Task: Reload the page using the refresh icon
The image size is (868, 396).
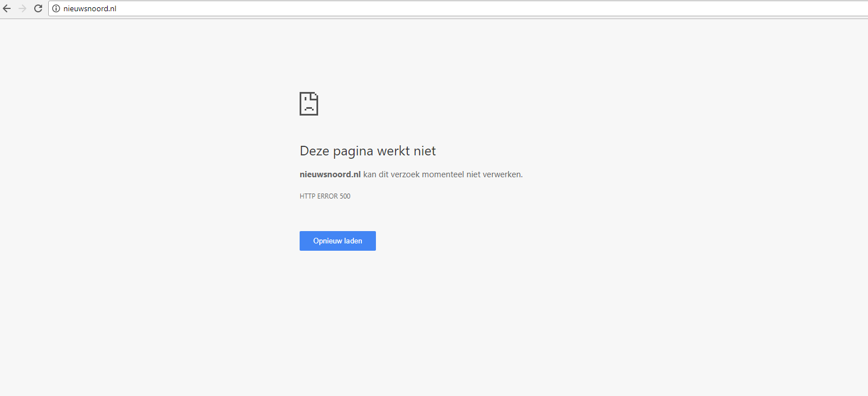Action: 38,8
